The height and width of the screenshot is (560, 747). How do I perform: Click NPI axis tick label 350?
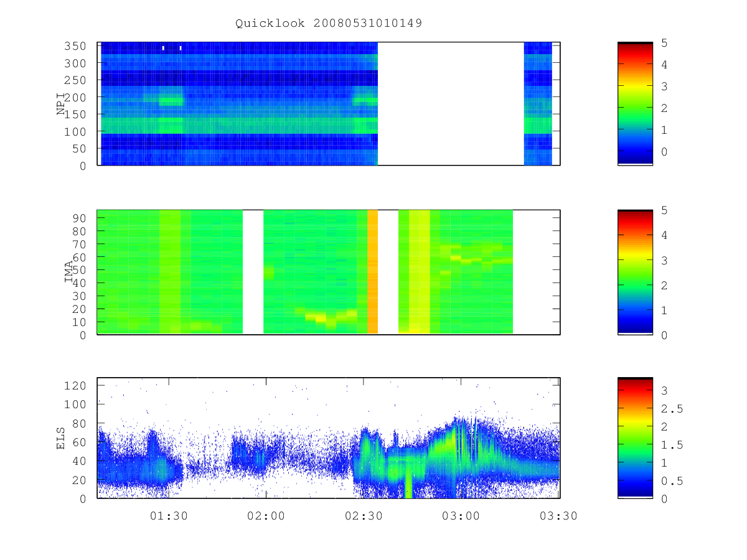(x=76, y=47)
